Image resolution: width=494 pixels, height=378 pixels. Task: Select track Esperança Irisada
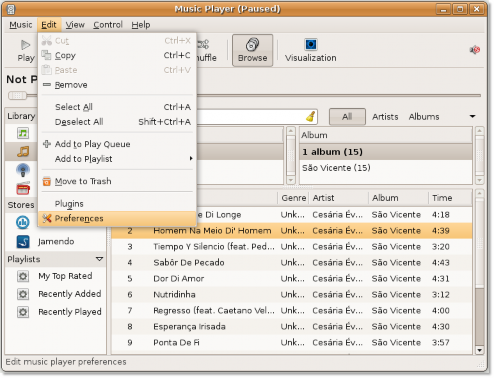click(292, 327)
